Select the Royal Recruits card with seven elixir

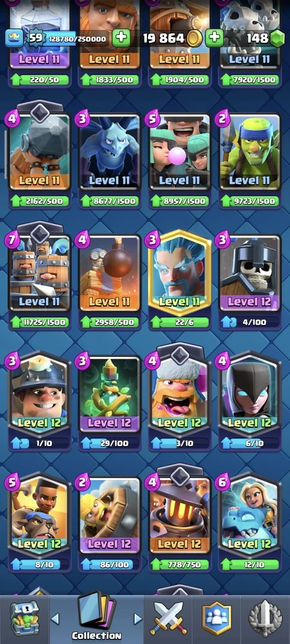39,274
